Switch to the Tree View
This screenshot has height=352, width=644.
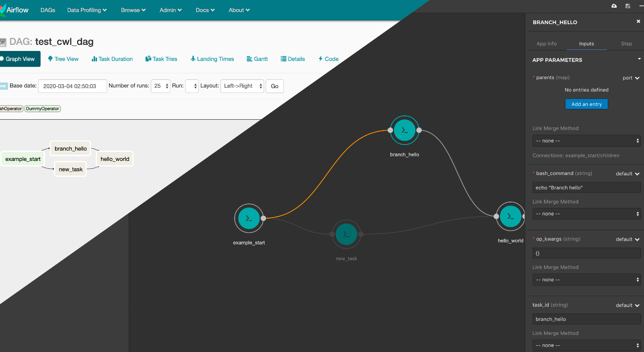[x=63, y=59]
